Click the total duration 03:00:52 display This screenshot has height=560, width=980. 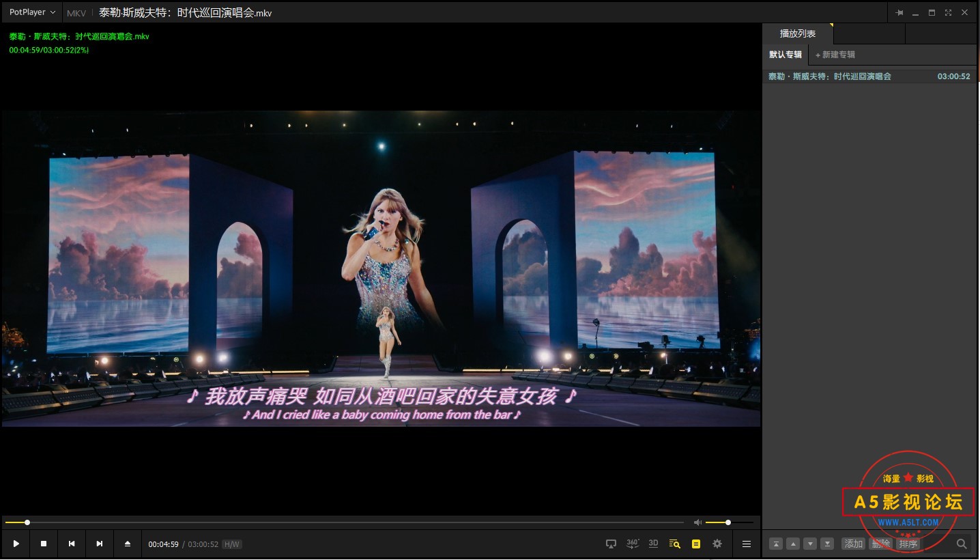(203, 544)
